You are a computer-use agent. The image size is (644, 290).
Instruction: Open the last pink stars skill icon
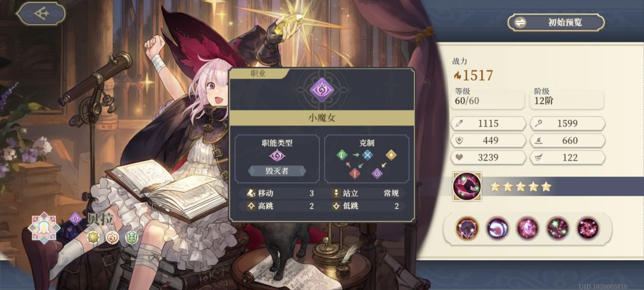(x=588, y=229)
